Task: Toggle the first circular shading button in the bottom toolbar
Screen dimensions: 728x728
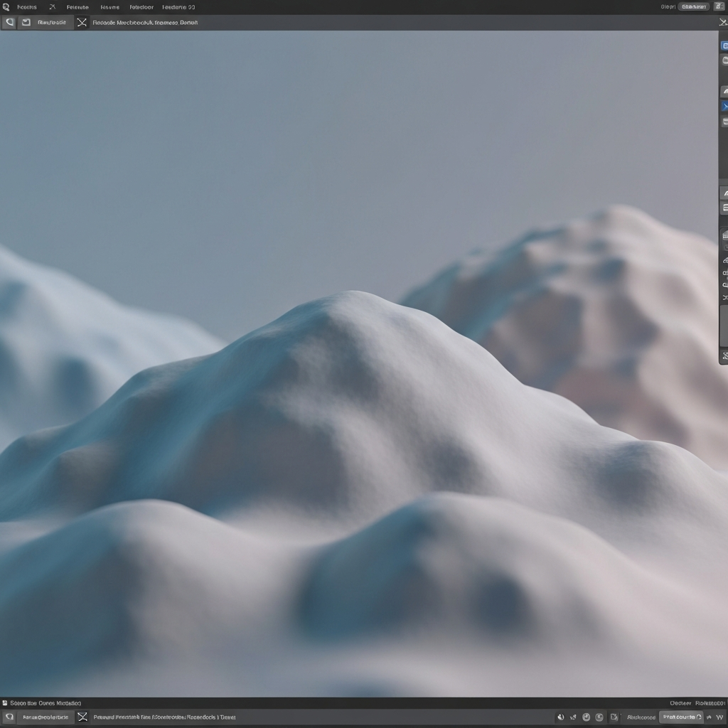Action: tap(587, 717)
